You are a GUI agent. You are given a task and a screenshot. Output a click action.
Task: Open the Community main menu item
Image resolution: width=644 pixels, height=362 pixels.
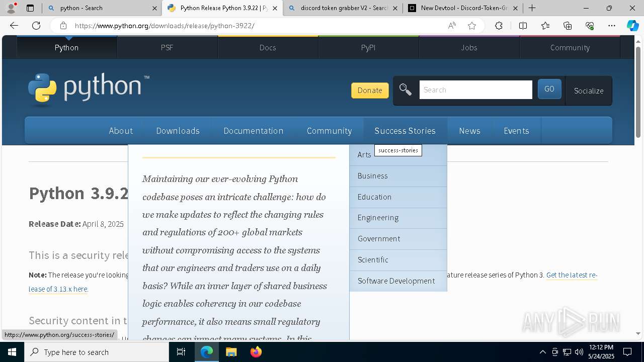(329, 131)
